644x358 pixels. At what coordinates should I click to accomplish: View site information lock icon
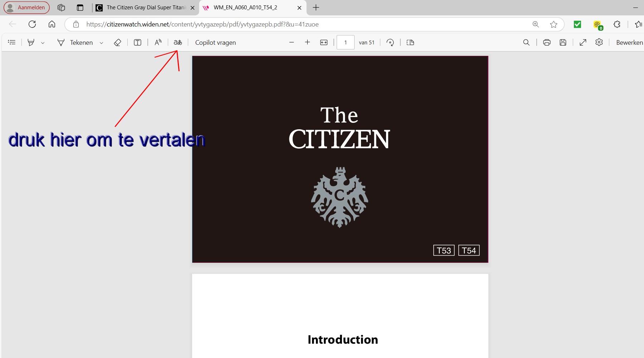pyautogui.click(x=76, y=24)
